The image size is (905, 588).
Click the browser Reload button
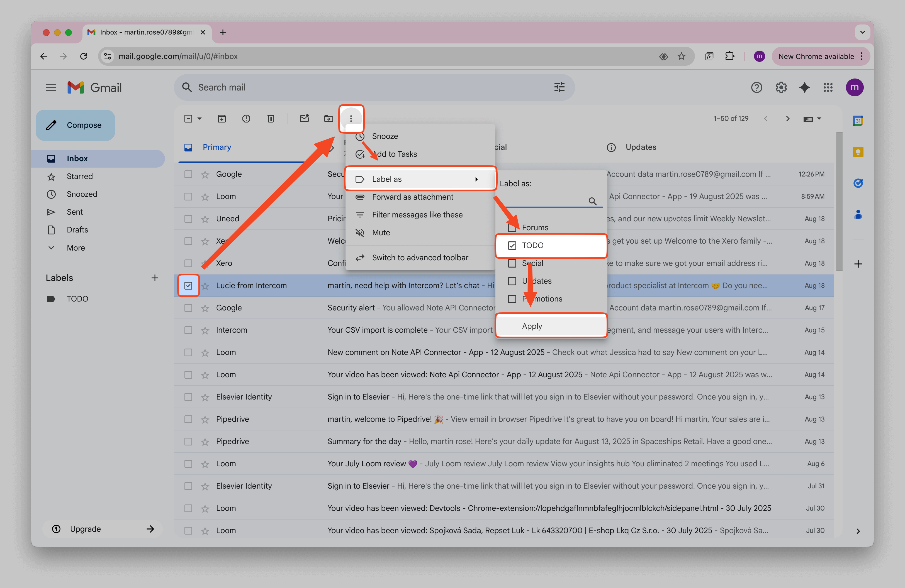click(x=84, y=56)
